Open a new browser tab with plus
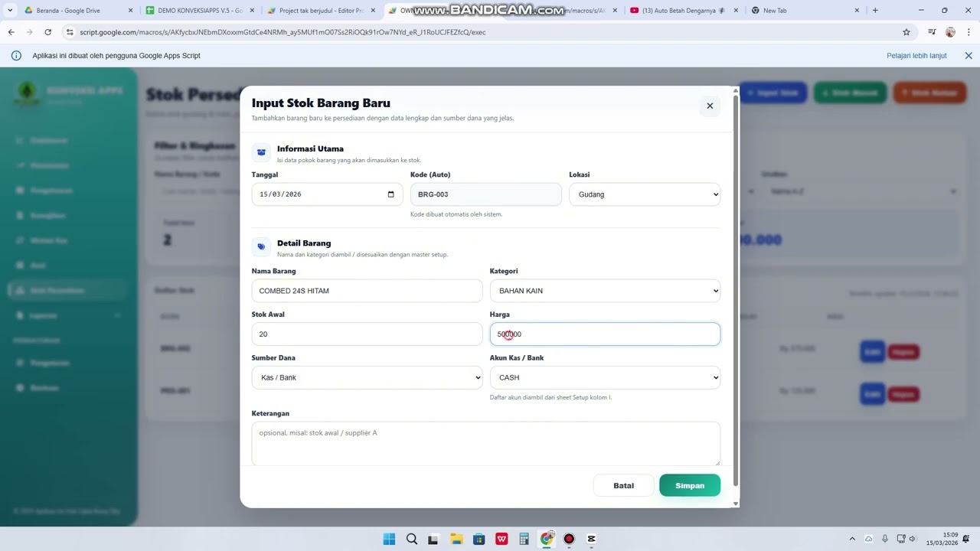The image size is (980, 551). tap(875, 11)
